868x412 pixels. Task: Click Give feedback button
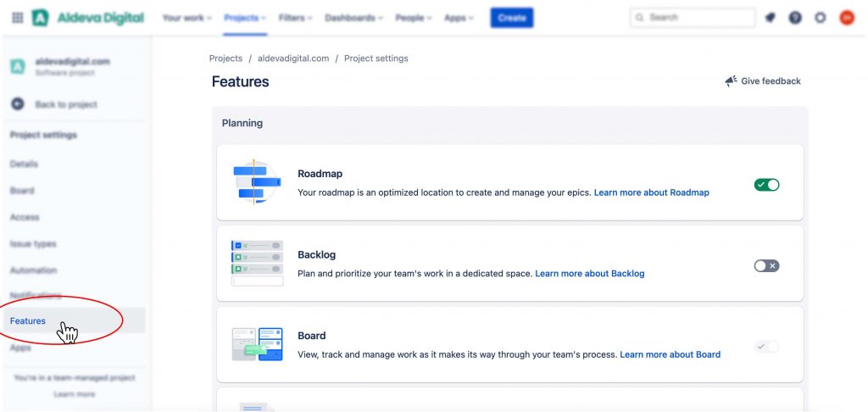click(x=763, y=81)
